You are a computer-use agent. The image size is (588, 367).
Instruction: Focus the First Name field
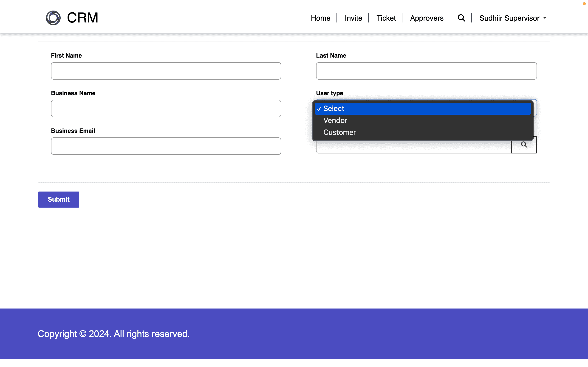pyautogui.click(x=166, y=71)
